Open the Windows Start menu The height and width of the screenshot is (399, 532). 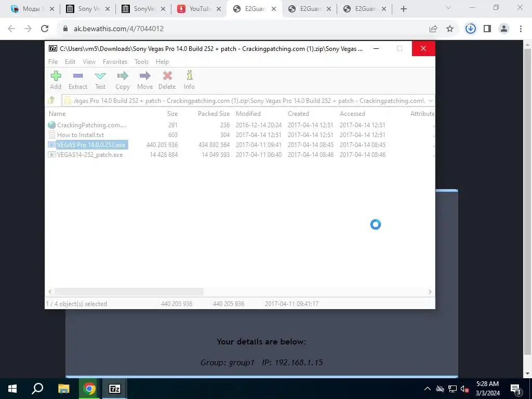point(12,389)
